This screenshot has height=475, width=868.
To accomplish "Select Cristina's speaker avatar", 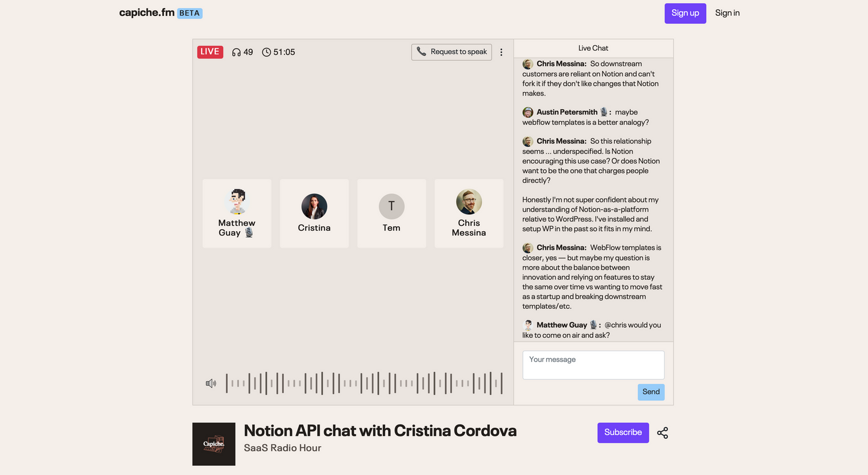I will [314, 206].
